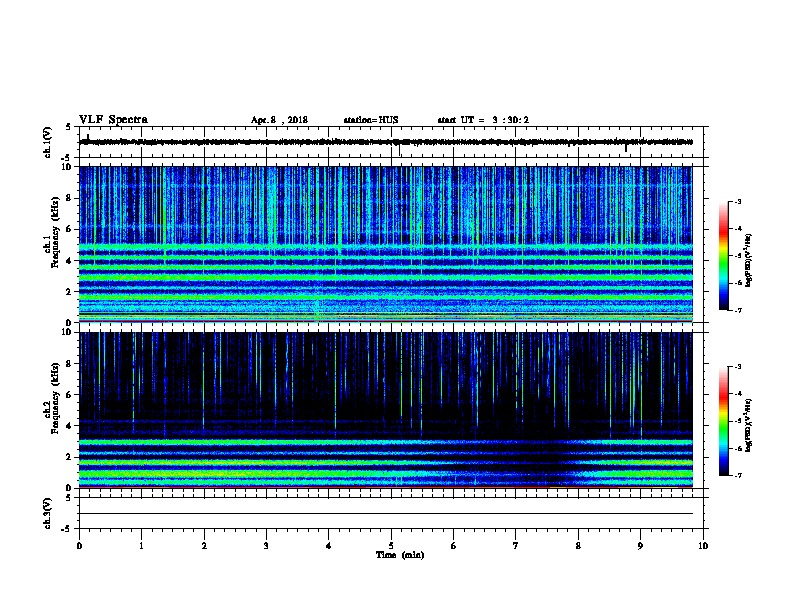Click the "VLF Spectra" title text
This screenshot has width=792, height=612.
[x=113, y=120]
